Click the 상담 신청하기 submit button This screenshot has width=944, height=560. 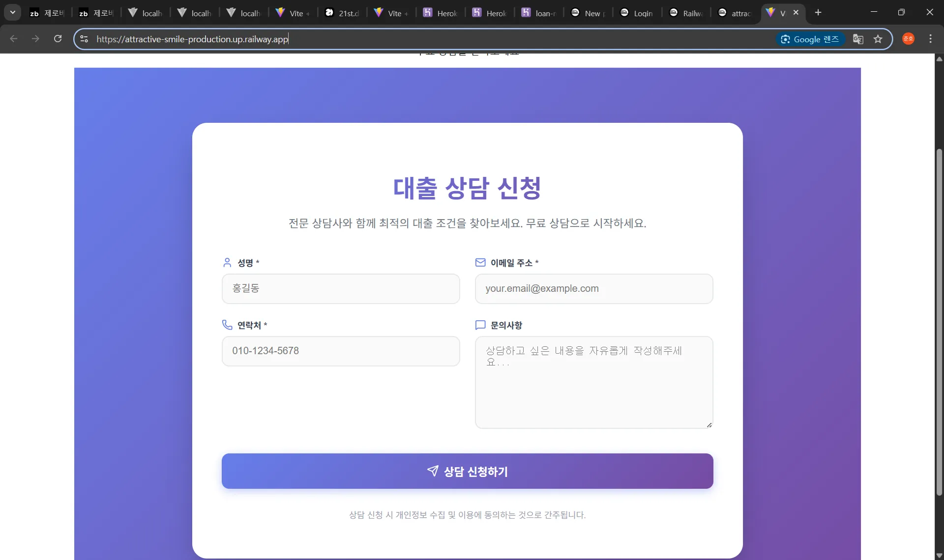point(466,471)
